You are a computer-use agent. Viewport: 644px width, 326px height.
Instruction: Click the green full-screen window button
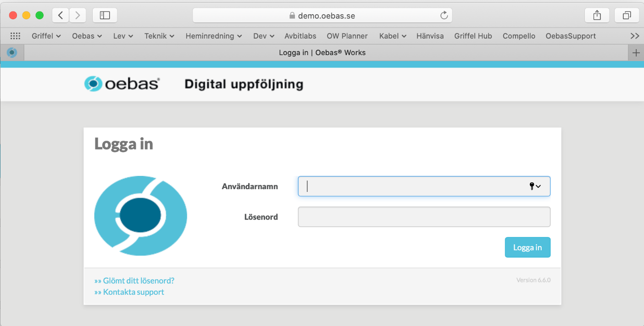pos(39,15)
